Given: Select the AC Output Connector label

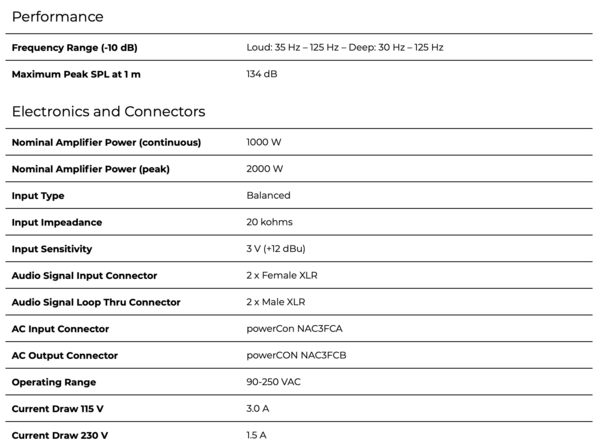Looking at the screenshot, I should click(64, 355).
